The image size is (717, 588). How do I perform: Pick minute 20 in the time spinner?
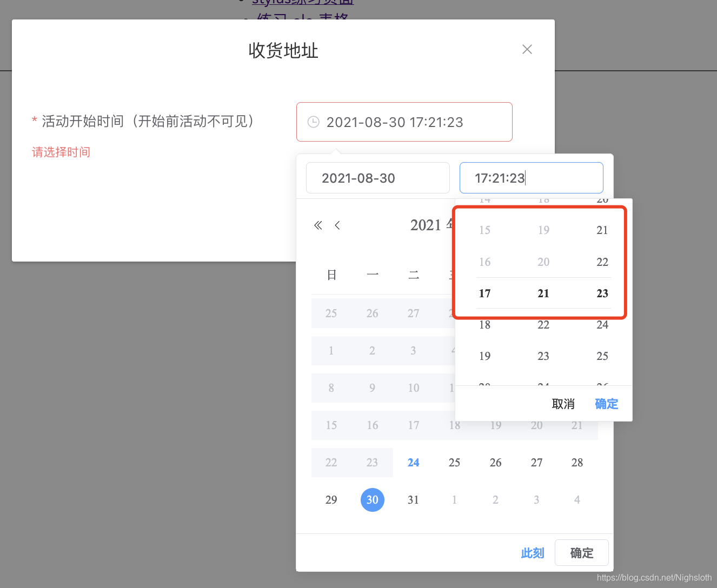point(543,262)
